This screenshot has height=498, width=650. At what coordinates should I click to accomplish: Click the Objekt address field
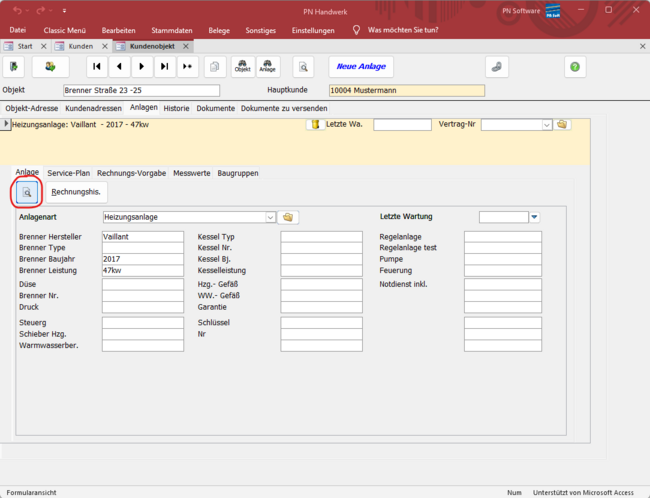(x=141, y=90)
